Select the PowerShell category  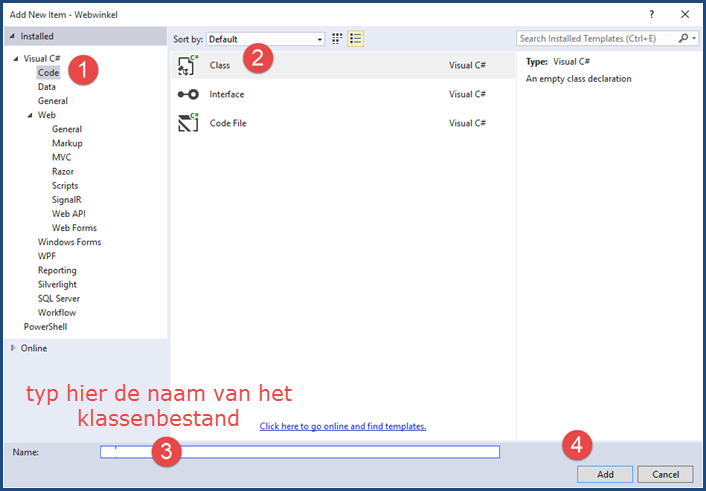click(46, 327)
